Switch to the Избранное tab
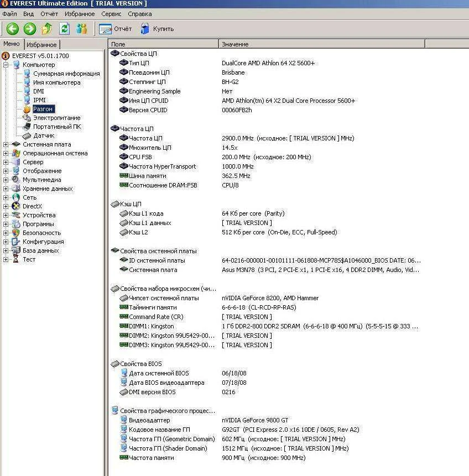 (41, 45)
